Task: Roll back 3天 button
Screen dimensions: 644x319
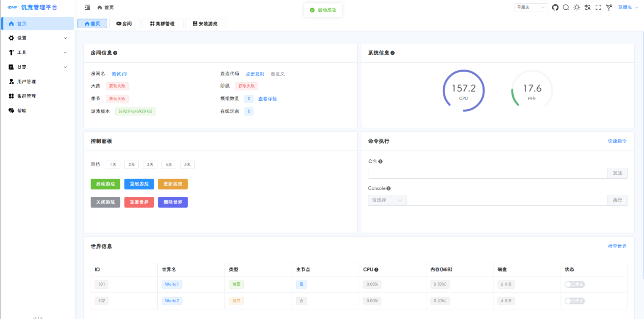Action: (x=150, y=165)
